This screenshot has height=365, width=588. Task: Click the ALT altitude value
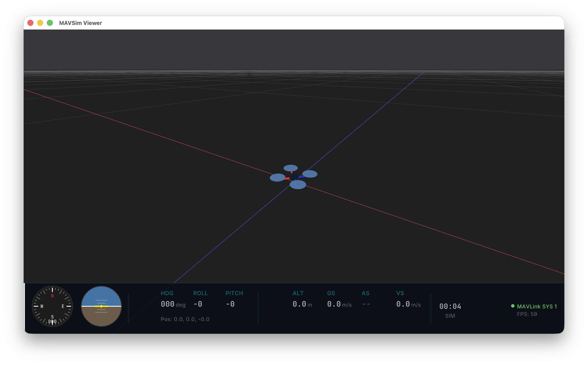299,304
